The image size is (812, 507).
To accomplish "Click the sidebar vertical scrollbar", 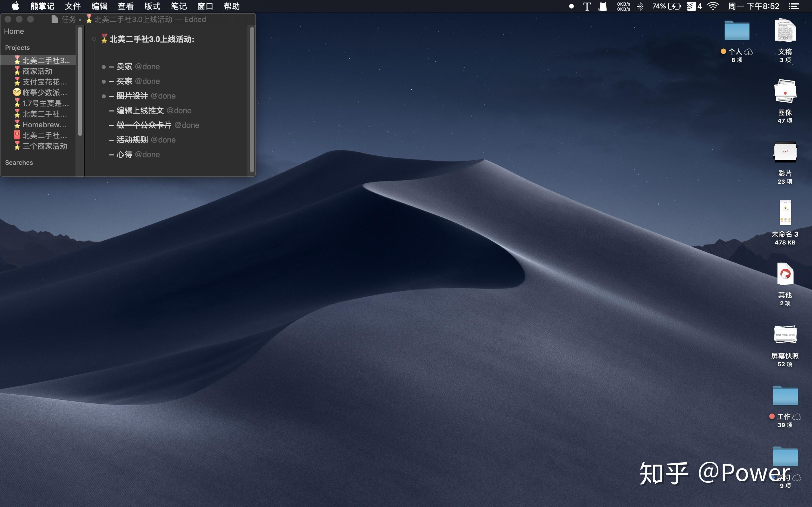I will coord(80,81).
